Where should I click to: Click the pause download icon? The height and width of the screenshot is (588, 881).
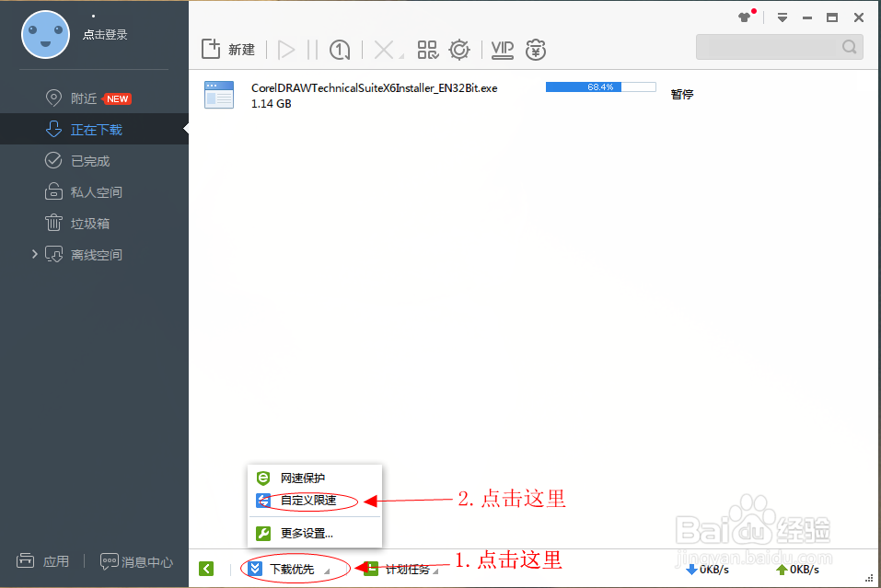[x=312, y=50]
